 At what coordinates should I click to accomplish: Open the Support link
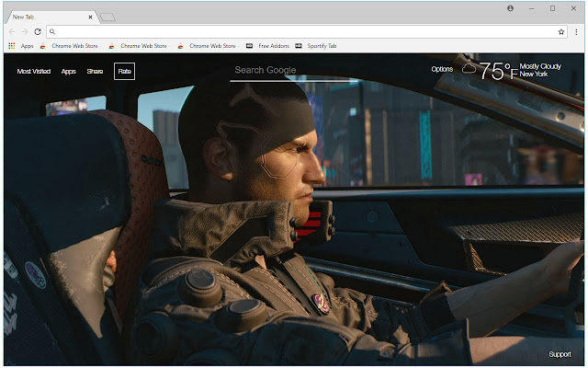tap(560, 354)
